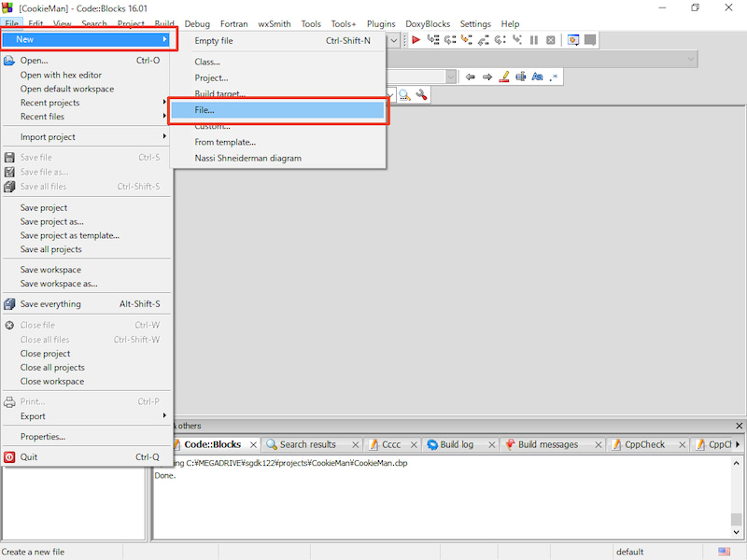Screen dimensions: 747x560
Task: Show more log tabs with arrow
Action: tap(738, 444)
